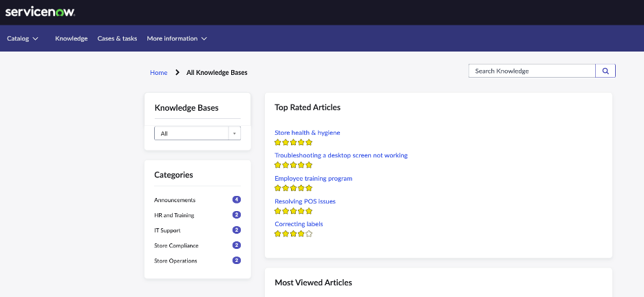
Task: Click the breadcrumb chevron separator after Home
Action: (178, 72)
